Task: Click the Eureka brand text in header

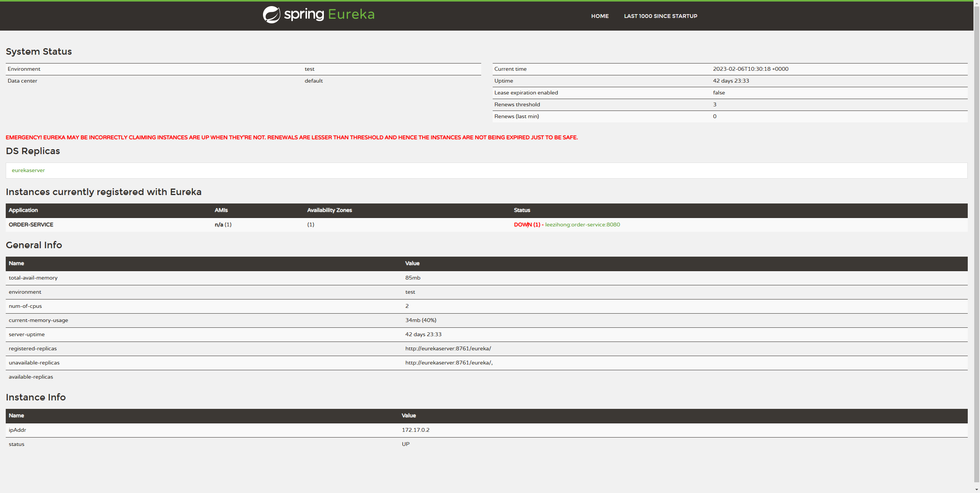Action: 351,15
